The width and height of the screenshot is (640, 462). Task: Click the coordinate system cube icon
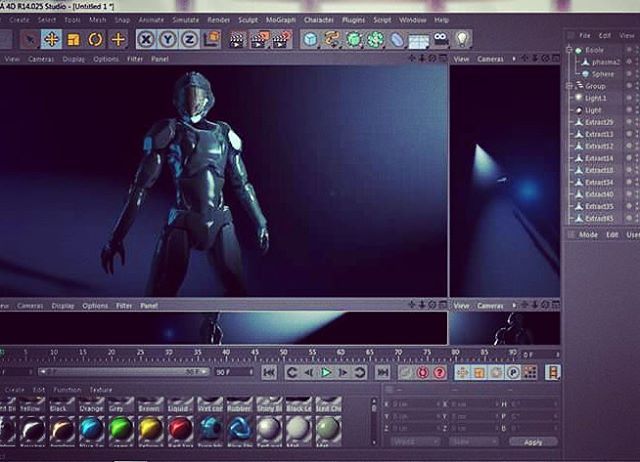click(x=212, y=40)
